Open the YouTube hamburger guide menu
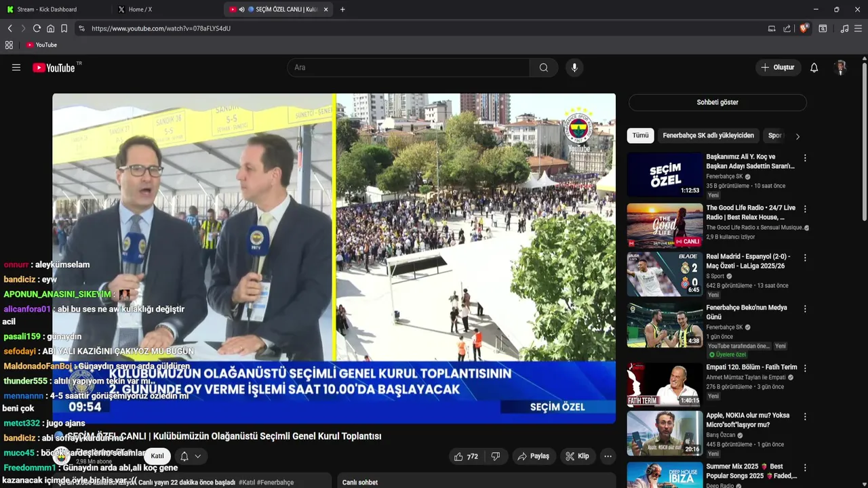 tap(16, 68)
